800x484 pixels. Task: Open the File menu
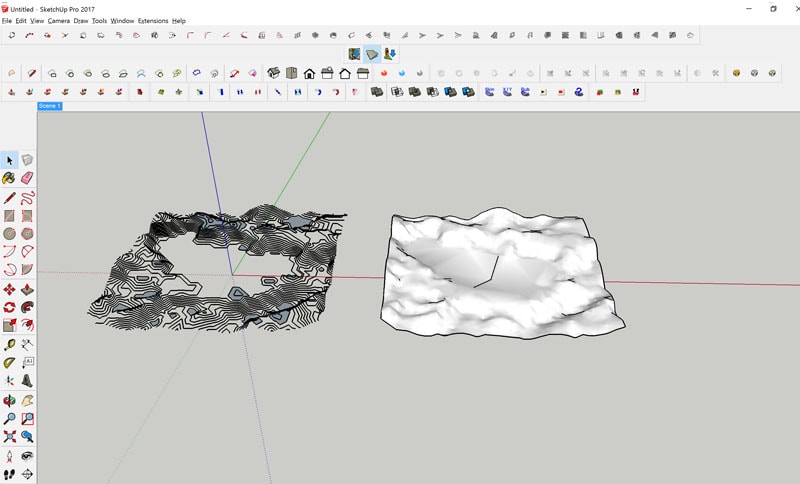[7, 21]
